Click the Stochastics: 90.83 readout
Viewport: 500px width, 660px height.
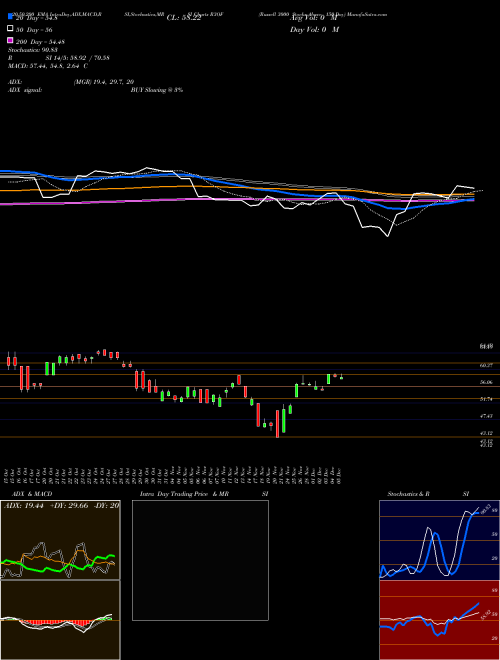(x=33, y=50)
